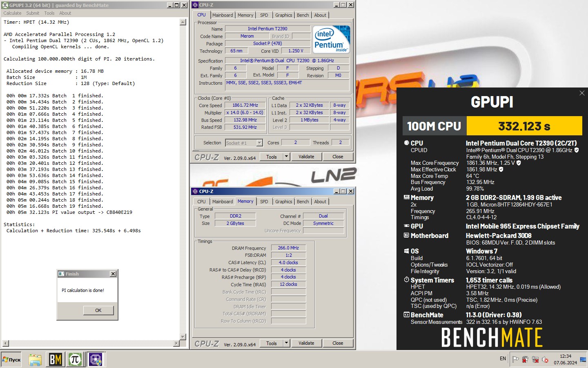Click the CPUID verified shield icon
Viewport: 588px width, 368px height.
point(577,150)
